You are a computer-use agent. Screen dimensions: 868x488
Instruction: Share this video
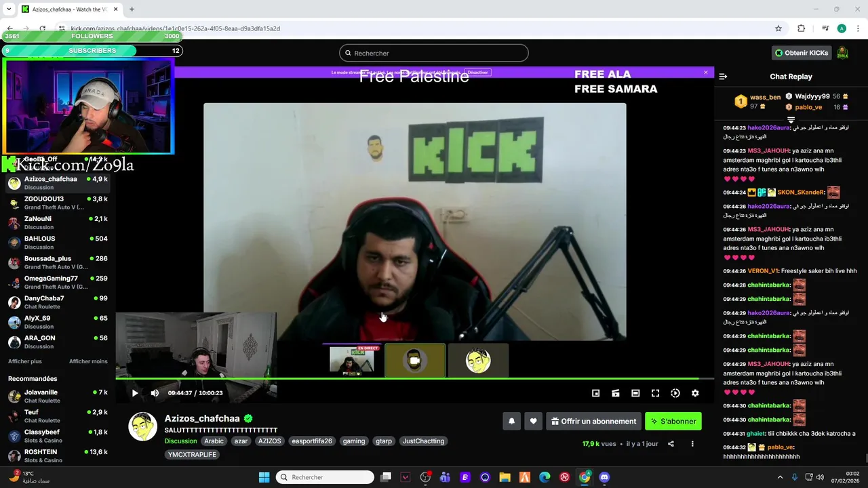point(671,444)
